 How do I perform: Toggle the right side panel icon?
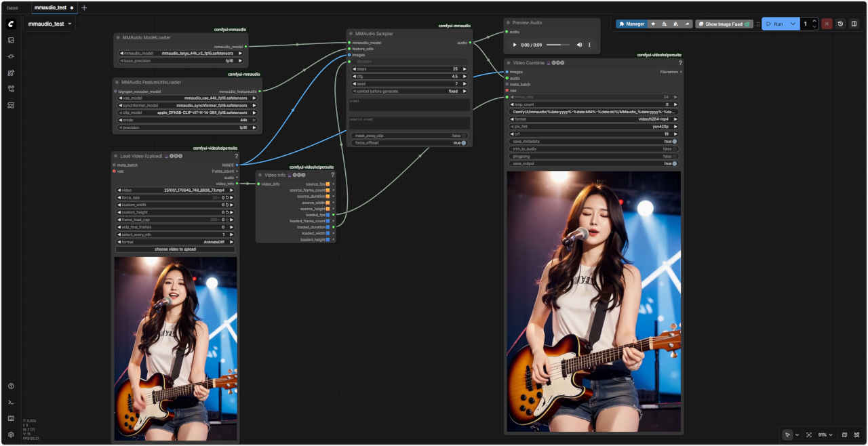click(854, 24)
